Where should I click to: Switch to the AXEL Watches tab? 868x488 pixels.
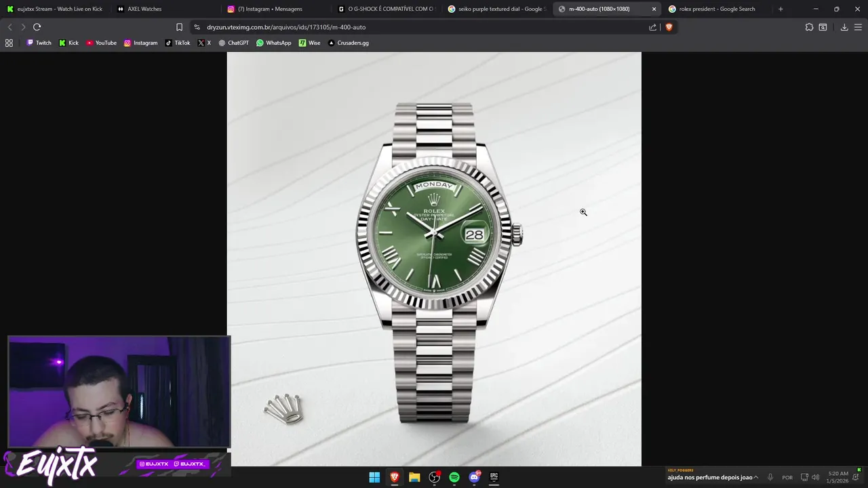165,9
